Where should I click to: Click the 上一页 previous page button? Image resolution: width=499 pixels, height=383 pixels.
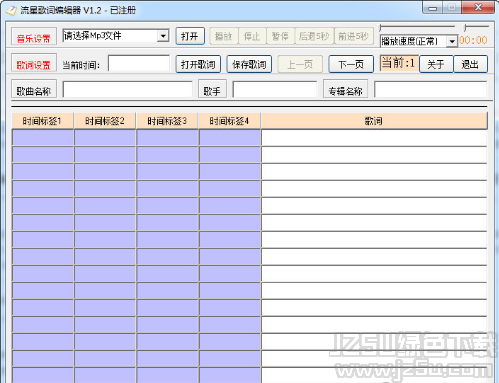click(300, 64)
